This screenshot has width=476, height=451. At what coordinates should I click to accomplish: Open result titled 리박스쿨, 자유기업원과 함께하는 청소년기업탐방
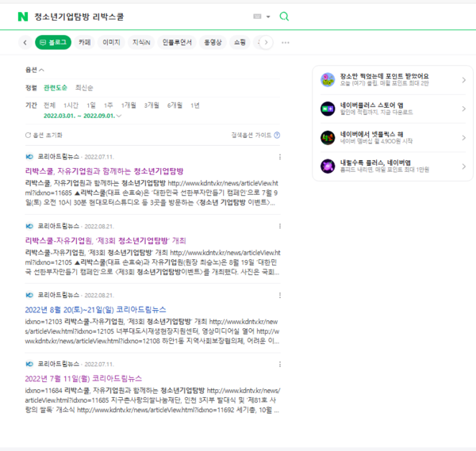[x=104, y=171]
